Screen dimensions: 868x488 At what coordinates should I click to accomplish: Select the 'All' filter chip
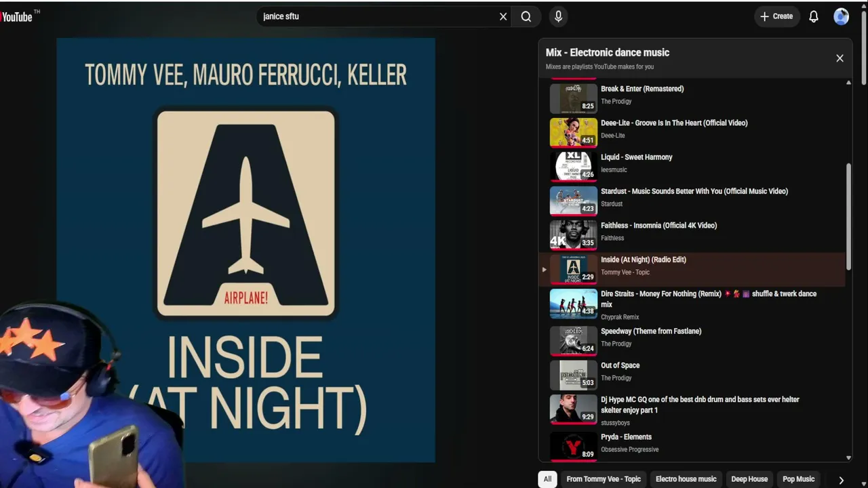pos(547,479)
